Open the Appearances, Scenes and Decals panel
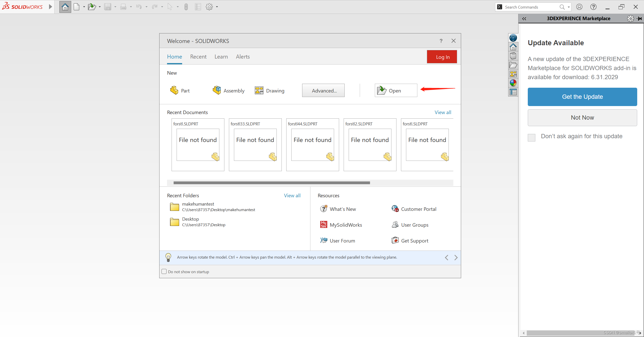 [x=513, y=83]
